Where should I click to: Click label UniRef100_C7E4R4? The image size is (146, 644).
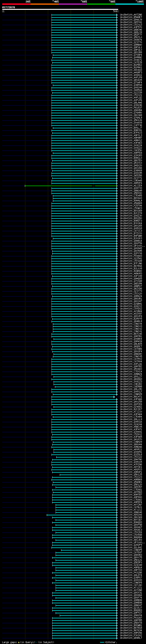pyautogui.click(x=131, y=417)
